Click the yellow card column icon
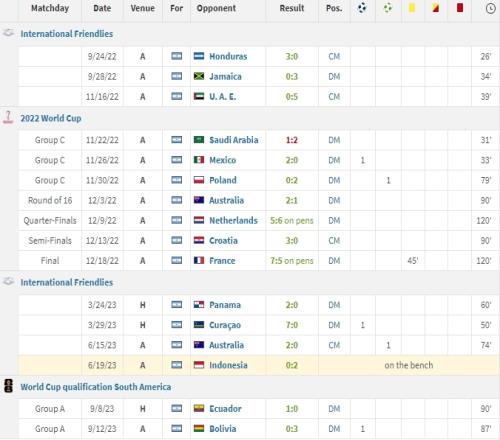Viewport: 500px width, 440px height. point(412,8)
